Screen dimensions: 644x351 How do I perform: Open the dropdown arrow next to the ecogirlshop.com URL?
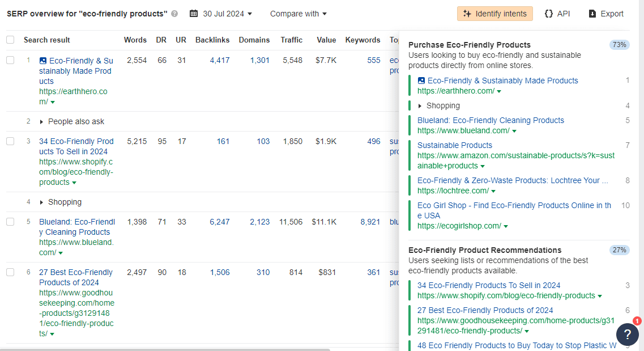tap(506, 226)
